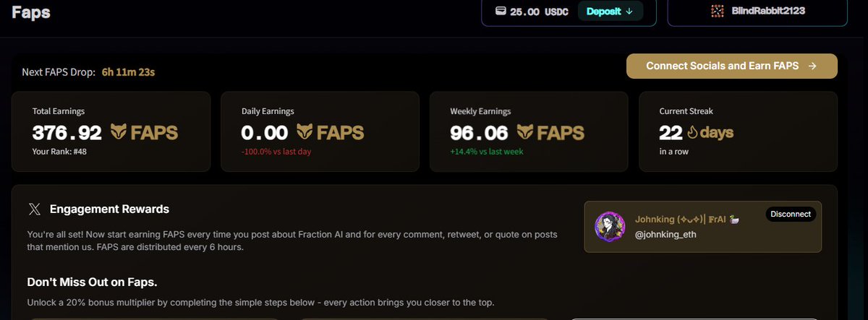Click the Deposit button
This screenshot has height=320, width=868.
click(x=610, y=11)
